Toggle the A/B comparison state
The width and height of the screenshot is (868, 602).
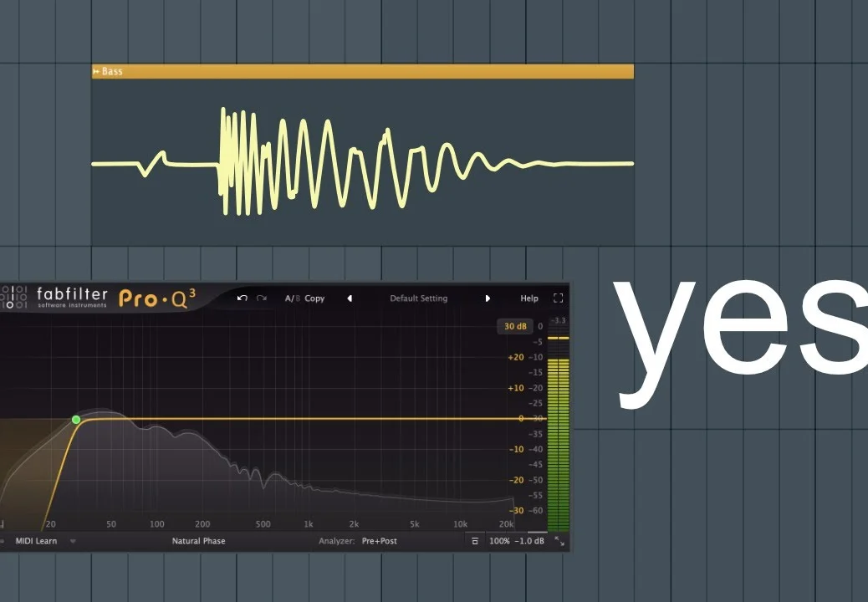coord(293,298)
